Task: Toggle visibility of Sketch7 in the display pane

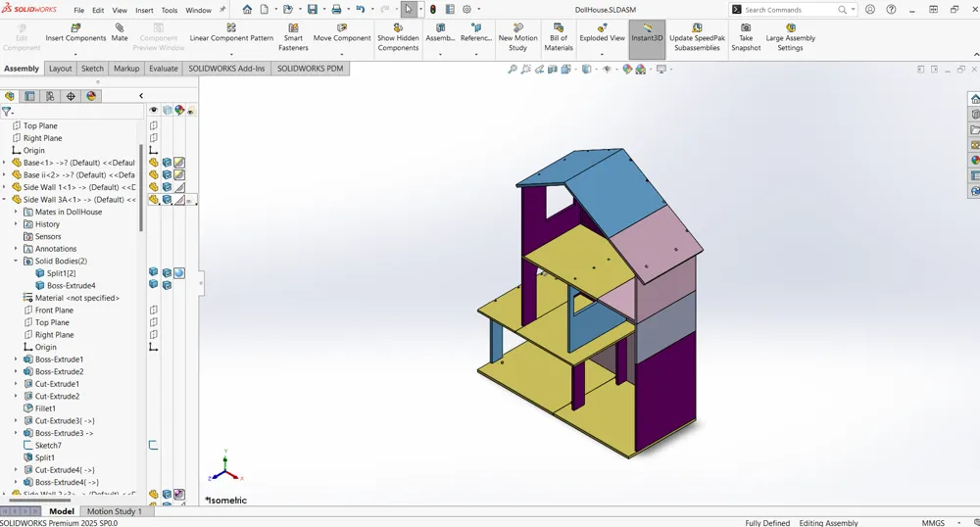Action: pyautogui.click(x=153, y=445)
